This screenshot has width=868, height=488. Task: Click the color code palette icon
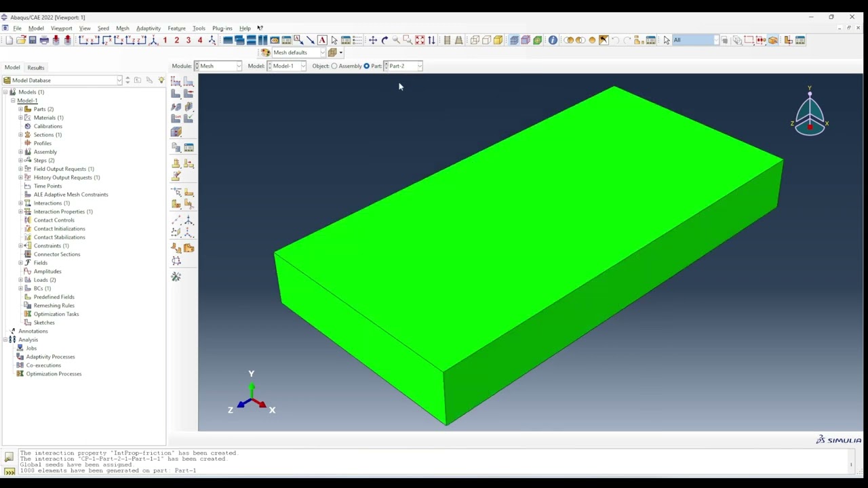coord(265,52)
